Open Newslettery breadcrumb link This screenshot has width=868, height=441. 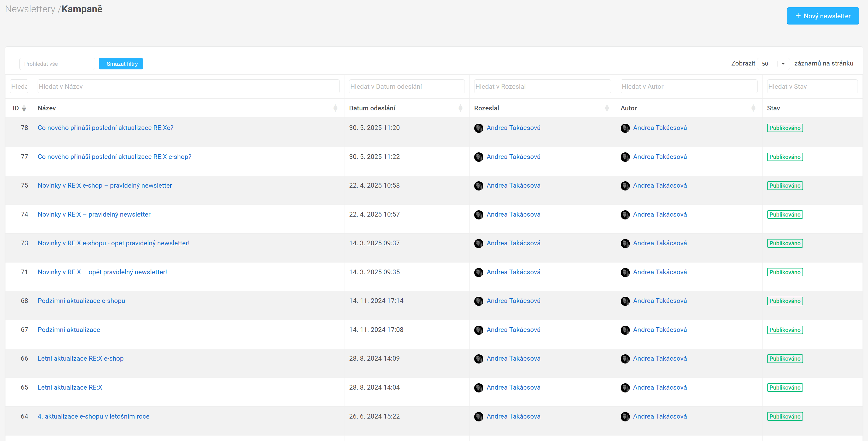(30, 9)
